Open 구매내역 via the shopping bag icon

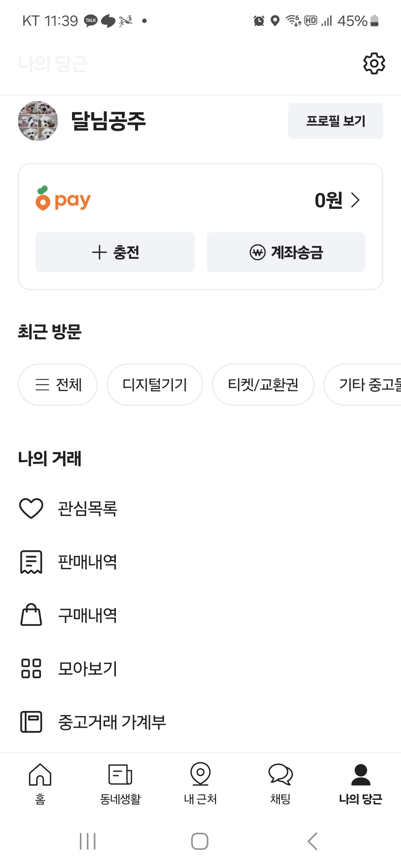point(31,615)
